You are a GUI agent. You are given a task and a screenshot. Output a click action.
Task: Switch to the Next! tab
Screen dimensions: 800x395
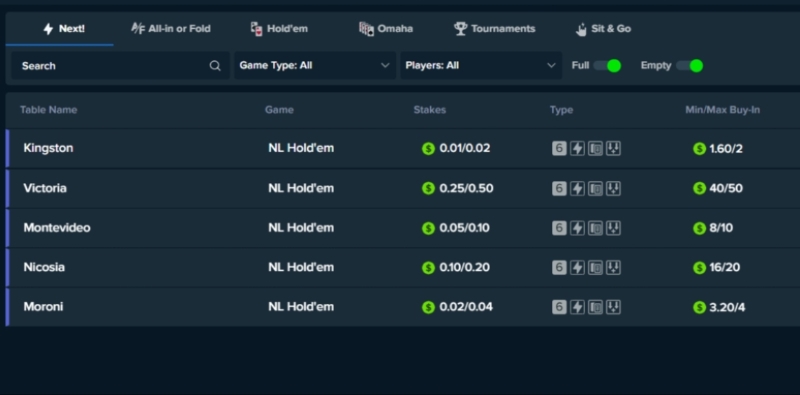(60, 29)
